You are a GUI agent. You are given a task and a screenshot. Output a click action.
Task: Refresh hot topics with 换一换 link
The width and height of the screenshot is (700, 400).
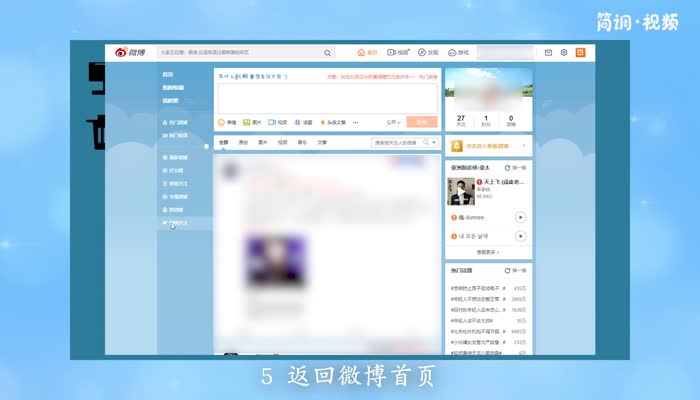516,271
